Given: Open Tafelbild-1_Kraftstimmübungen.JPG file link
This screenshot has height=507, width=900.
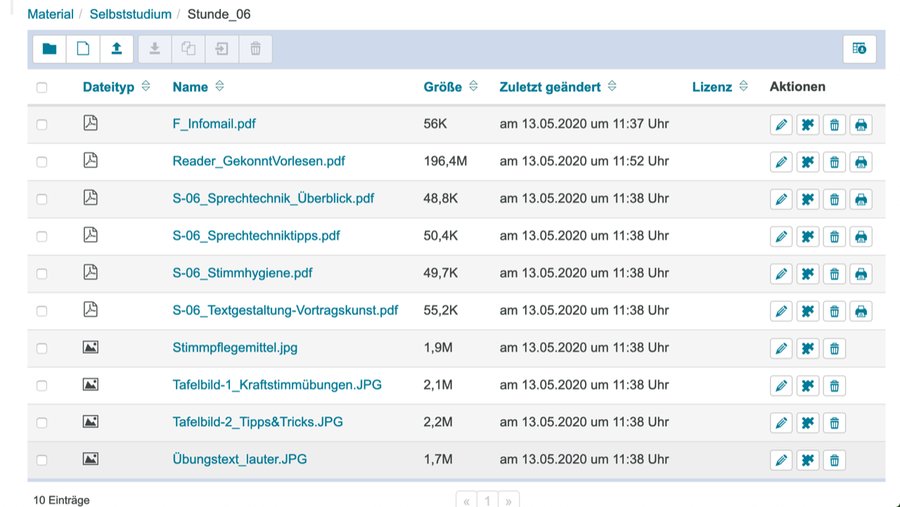Looking at the screenshot, I should click(277, 385).
